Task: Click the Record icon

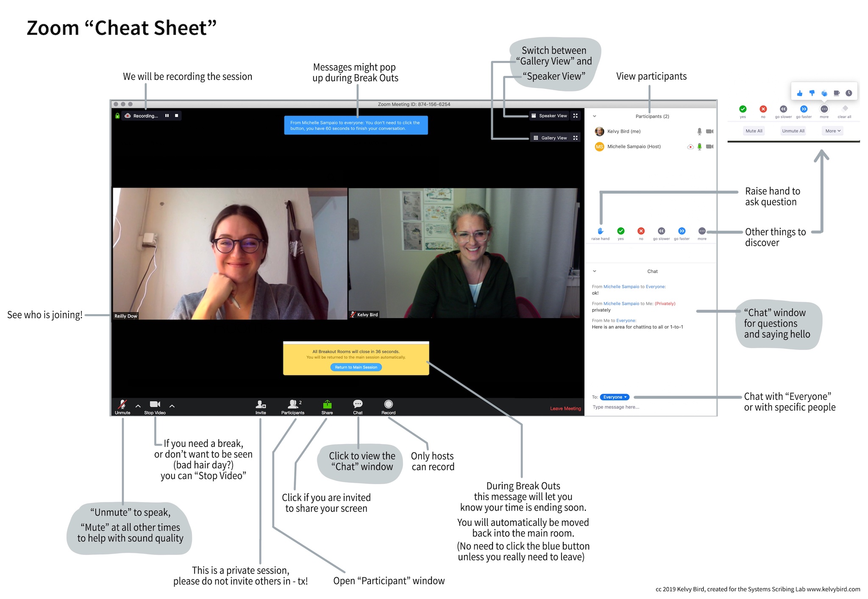Action: point(388,405)
